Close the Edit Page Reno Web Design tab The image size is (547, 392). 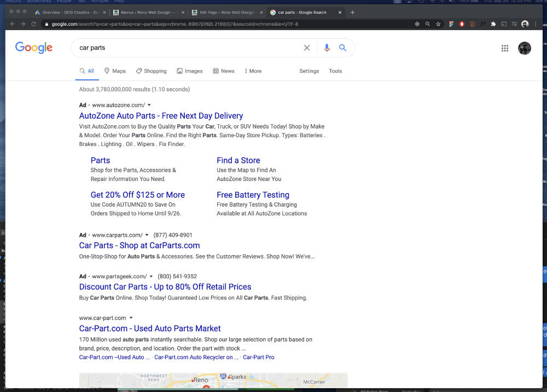pos(261,12)
